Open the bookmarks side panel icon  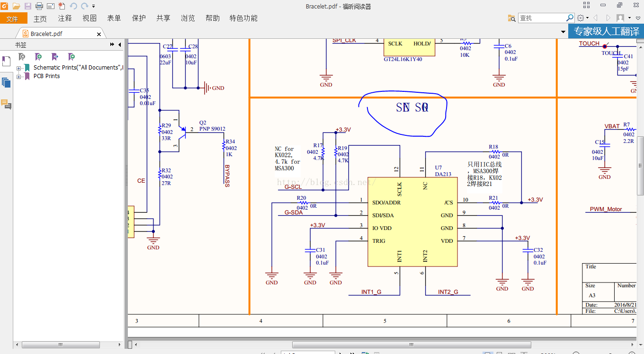(6, 61)
